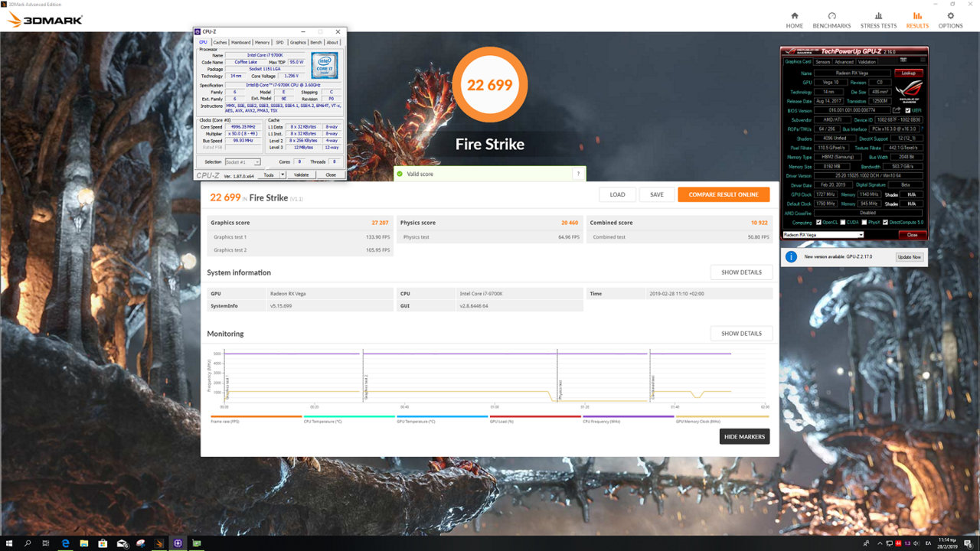
Task: Toggle the DirectCompute 5.0 checkbox
Action: (x=886, y=222)
